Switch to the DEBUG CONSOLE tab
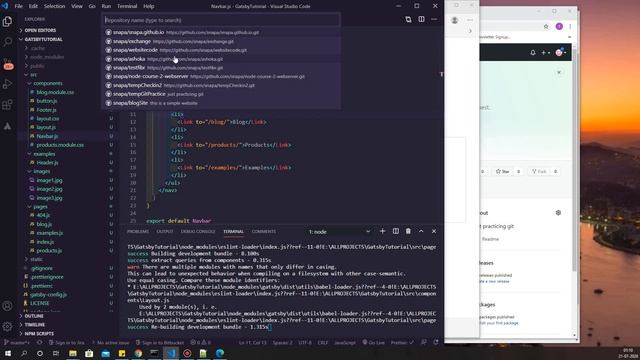Screen dimensions: 640x360 coord(198,231)
